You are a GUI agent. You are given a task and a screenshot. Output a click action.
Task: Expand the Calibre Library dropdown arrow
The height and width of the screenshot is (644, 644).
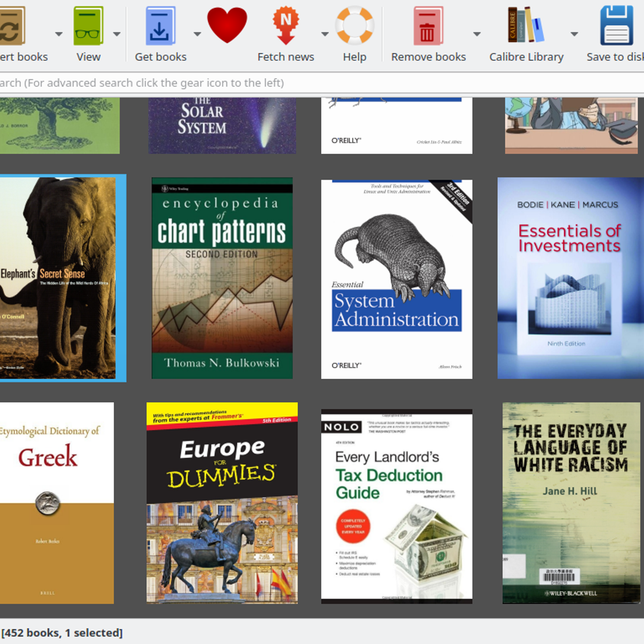pyautogui.click(x=574, y=34)
